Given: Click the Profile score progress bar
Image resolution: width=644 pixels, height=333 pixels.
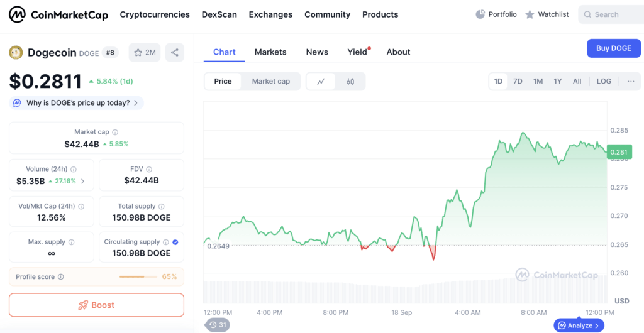Looking at the screenshot, I should [x=138, y=277].
